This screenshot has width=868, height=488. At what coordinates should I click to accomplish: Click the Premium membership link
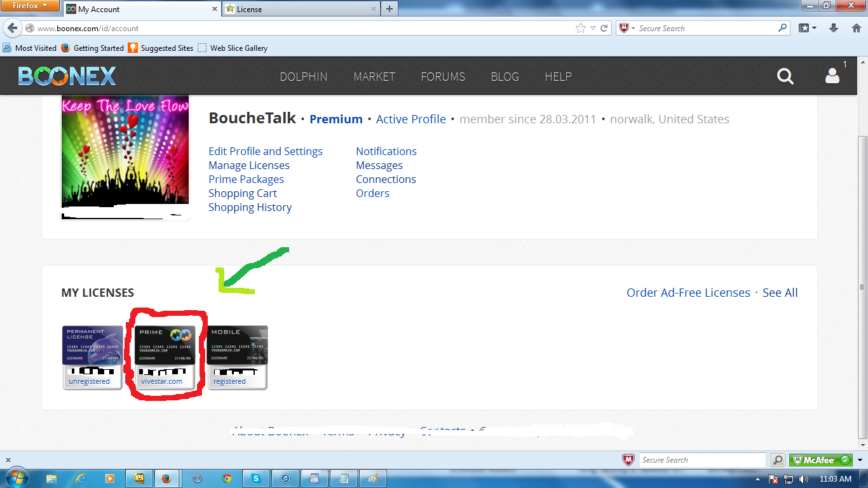click(x=336, y=119)
